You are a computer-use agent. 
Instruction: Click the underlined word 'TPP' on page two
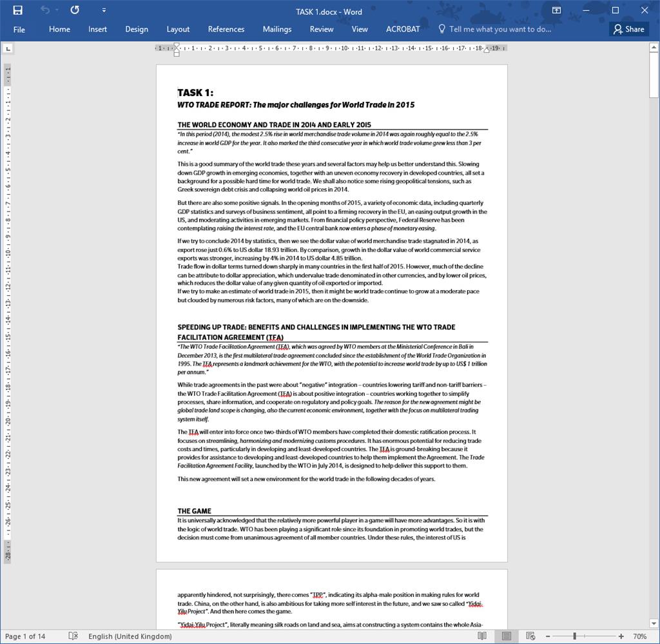pos(317,595)
